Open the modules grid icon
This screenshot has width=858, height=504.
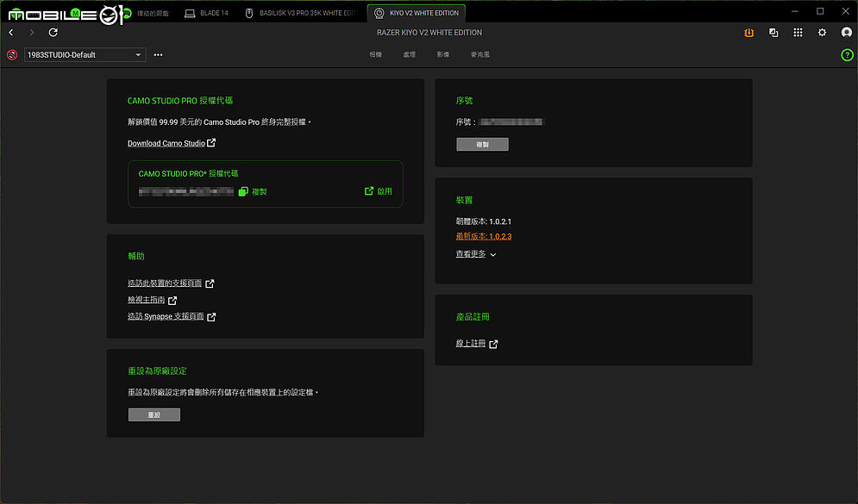[x=798, y=33]
